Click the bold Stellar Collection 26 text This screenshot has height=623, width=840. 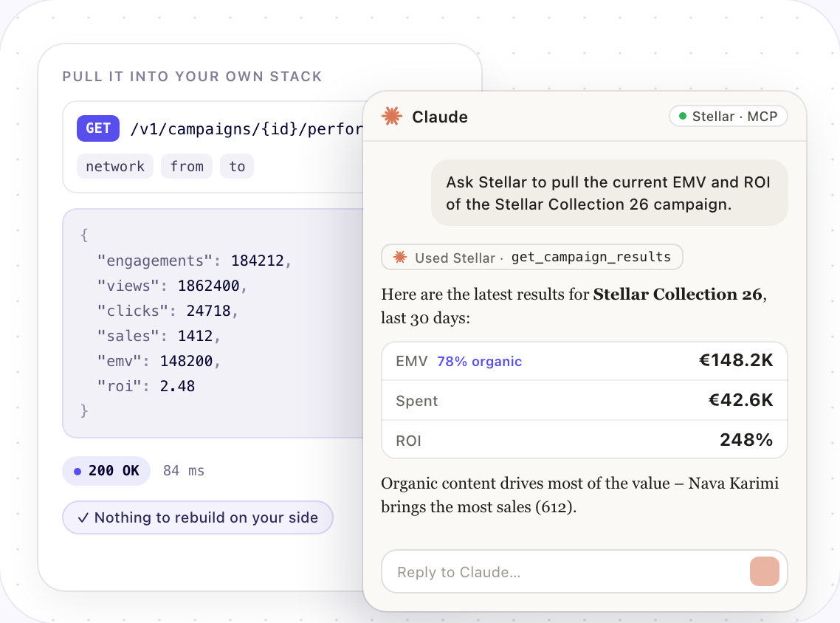[x=677, y=294]
